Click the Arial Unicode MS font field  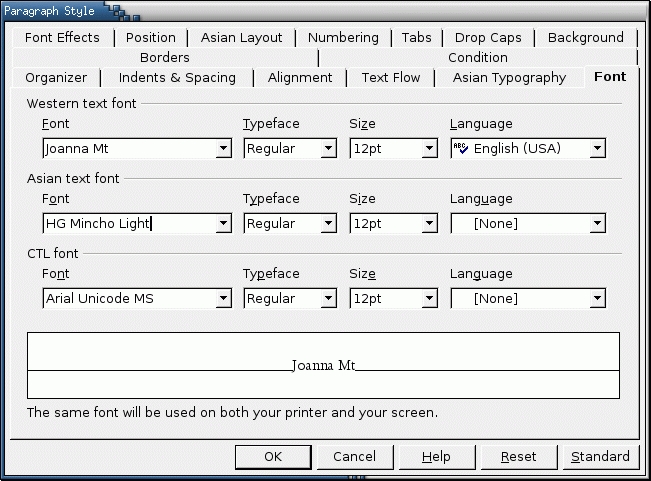click(129, 299)
